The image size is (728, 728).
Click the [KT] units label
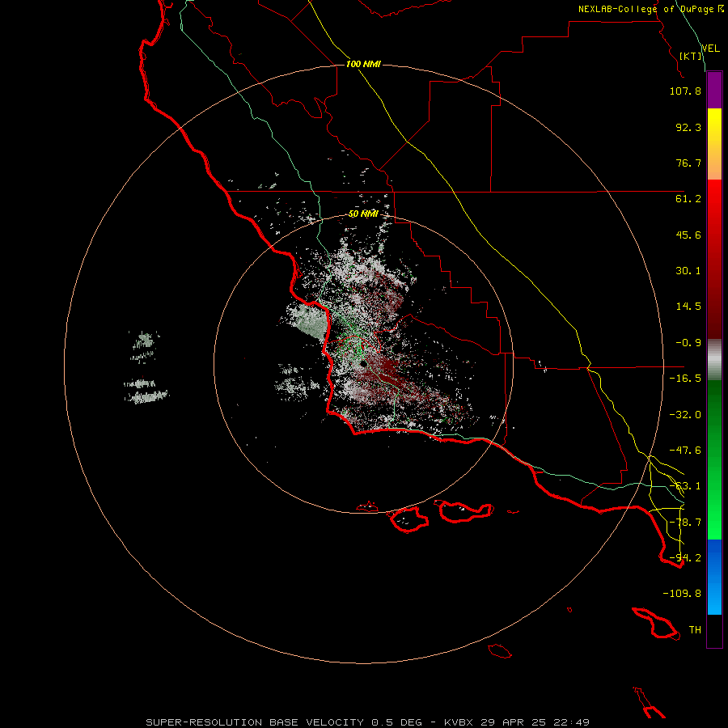coord(691,56)
